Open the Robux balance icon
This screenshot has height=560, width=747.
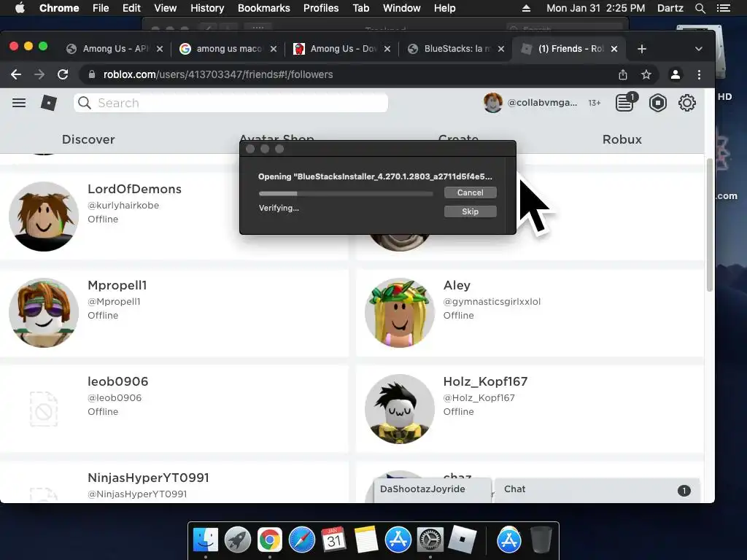(x=657, y=103)
